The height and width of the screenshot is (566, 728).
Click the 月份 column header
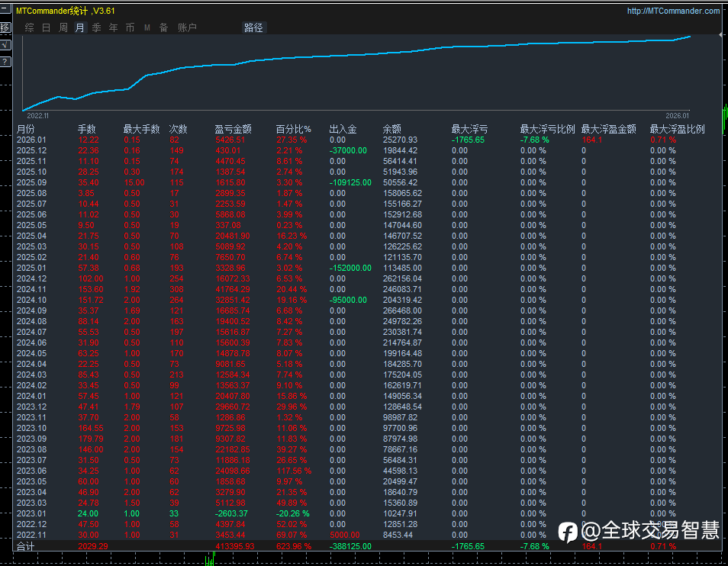pos(25,129)
